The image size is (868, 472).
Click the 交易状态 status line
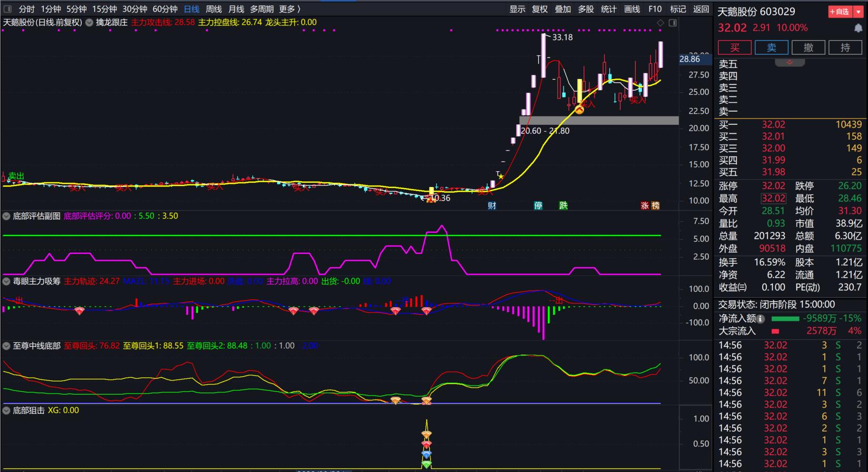(x=776, y=304)
